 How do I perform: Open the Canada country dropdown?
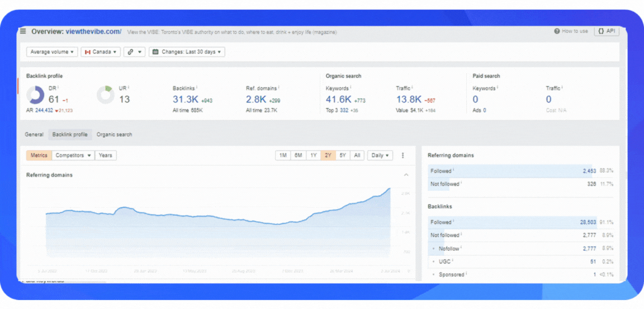coord(101,52)
